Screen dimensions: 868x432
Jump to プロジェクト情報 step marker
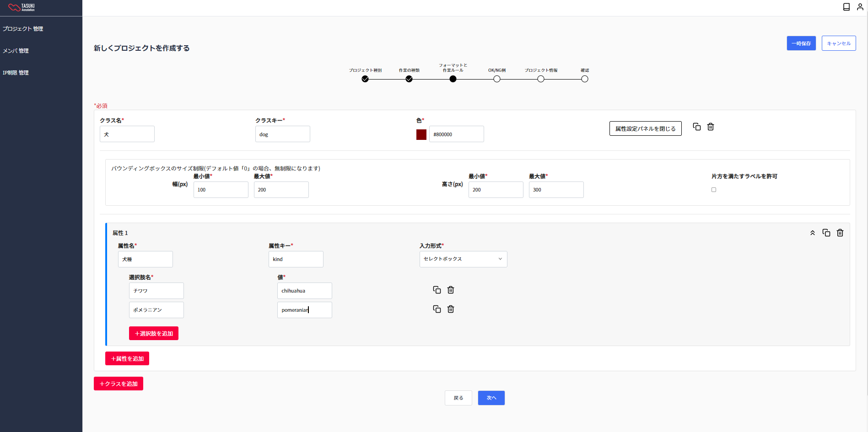pyautogui.click(x=541, y=79)
